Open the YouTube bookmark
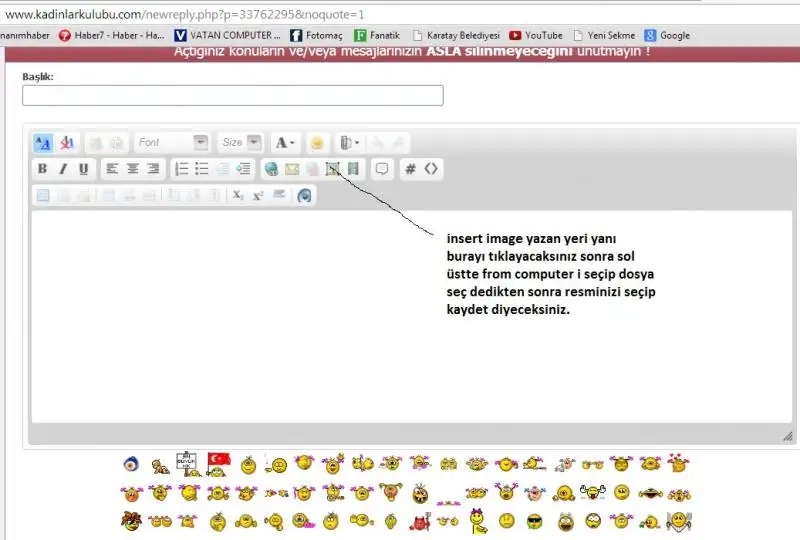800x540 pixels. pyautogui.click(x=536, y=35)
